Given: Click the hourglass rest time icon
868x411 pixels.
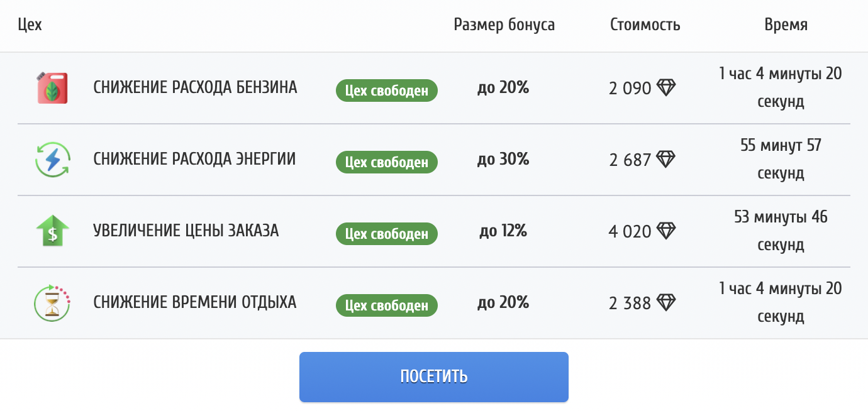Looking at the screenshot, I should (x=52, y=303).
